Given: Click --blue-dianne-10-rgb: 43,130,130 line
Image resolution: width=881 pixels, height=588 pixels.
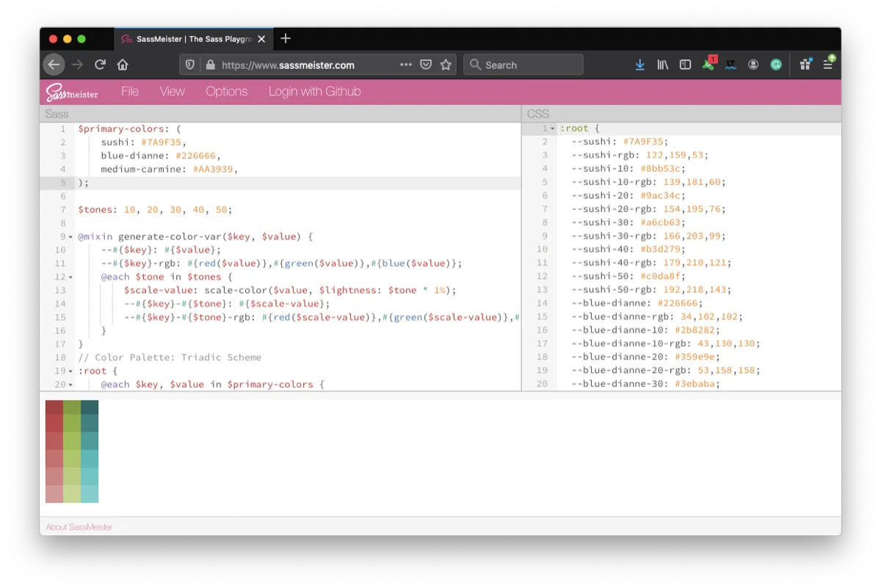Looking at the screenshot, I should click(x=666, y=344).
